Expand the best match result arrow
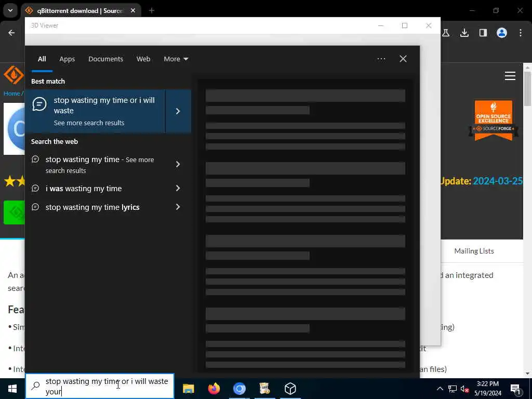Screen dimensions: 532x399 tap(178, 111)
